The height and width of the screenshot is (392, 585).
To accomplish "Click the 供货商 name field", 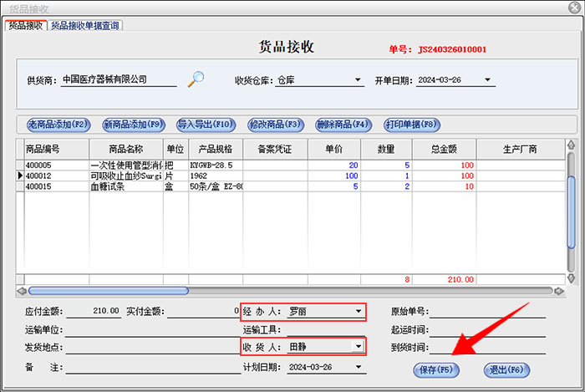I will click(119, 80).
